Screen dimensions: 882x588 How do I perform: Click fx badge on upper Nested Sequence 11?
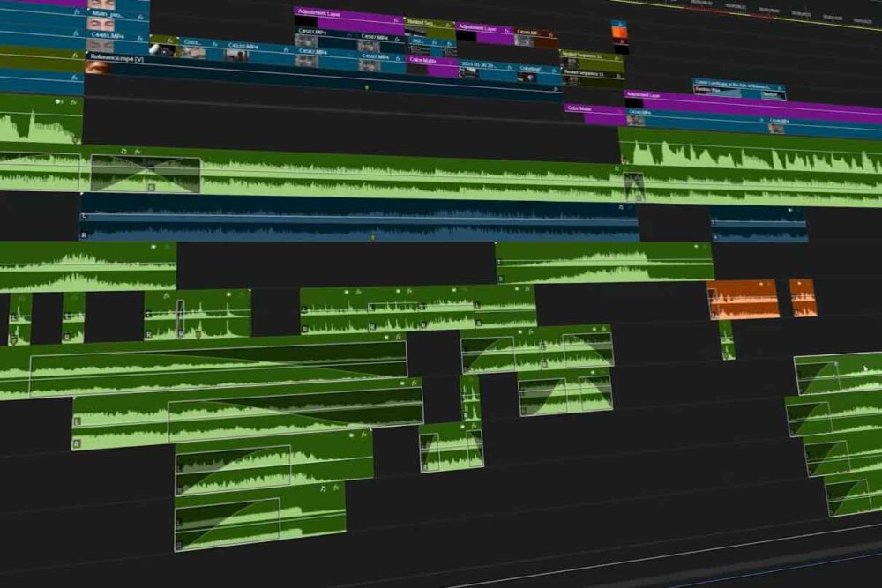[617, 58]
